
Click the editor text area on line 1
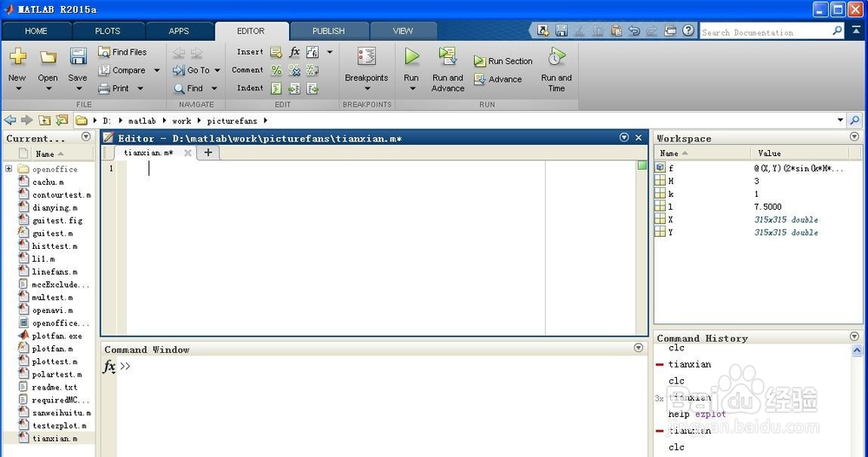coord(335,168)
